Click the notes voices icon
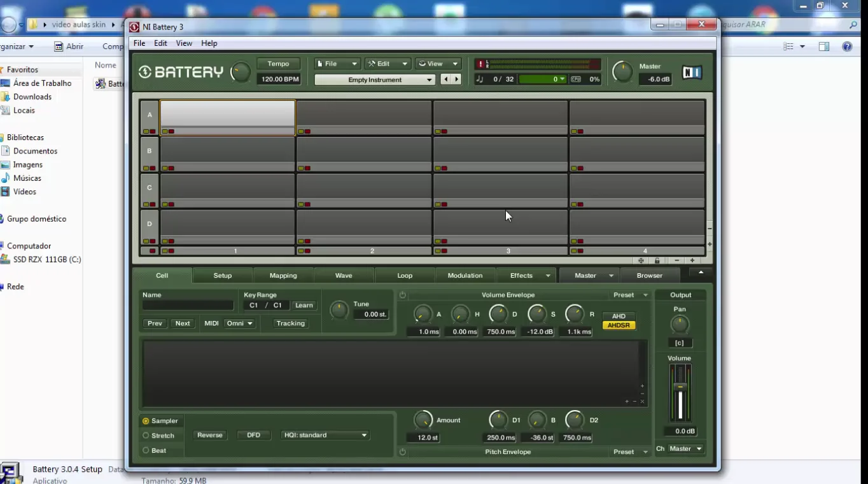This screenshot has height=484, width=868. tap(480, 80)
